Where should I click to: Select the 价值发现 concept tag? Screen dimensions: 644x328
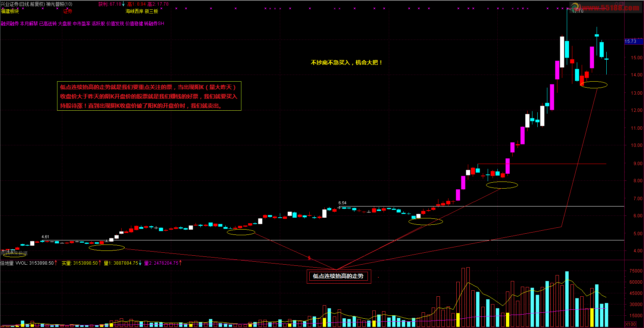(x=115, y=23)
